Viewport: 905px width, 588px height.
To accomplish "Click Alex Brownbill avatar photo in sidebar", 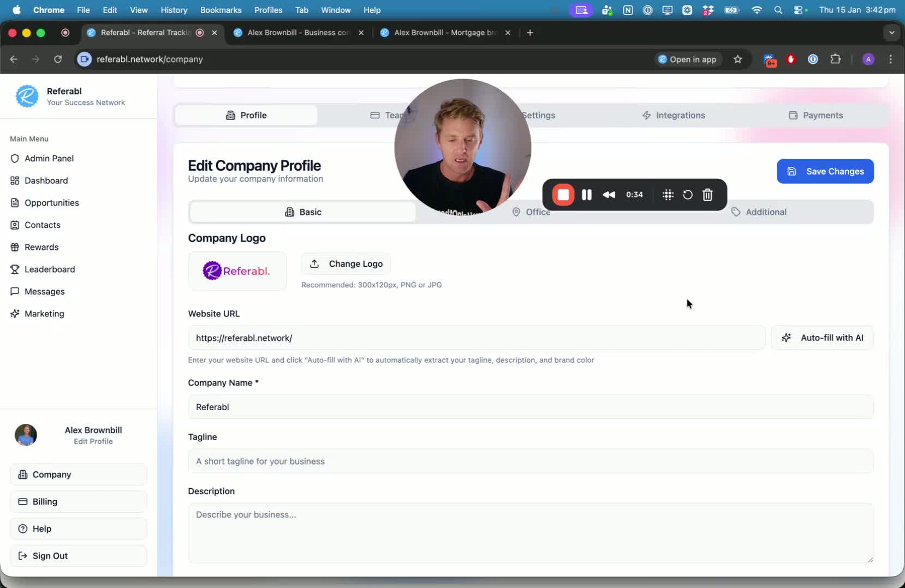I will pyautogui.click(x=26, y=435).
